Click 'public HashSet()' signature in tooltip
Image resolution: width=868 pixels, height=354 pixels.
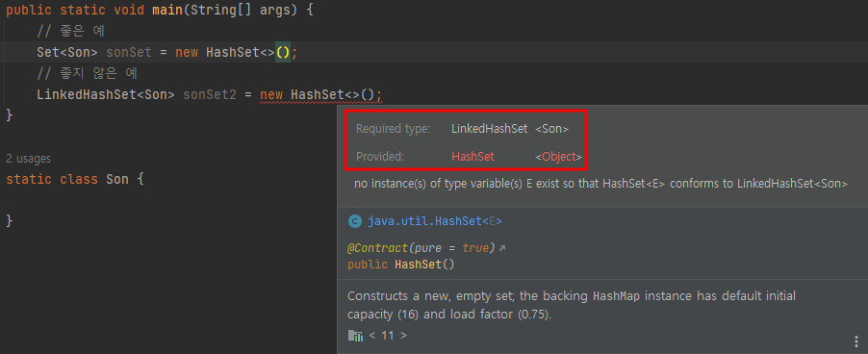tap(400, 265)
